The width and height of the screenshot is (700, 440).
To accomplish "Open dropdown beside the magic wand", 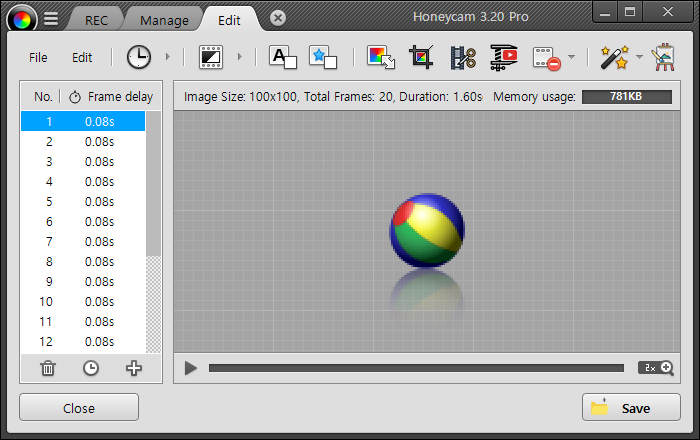I will pyautogui.click(x=639, y=57).
